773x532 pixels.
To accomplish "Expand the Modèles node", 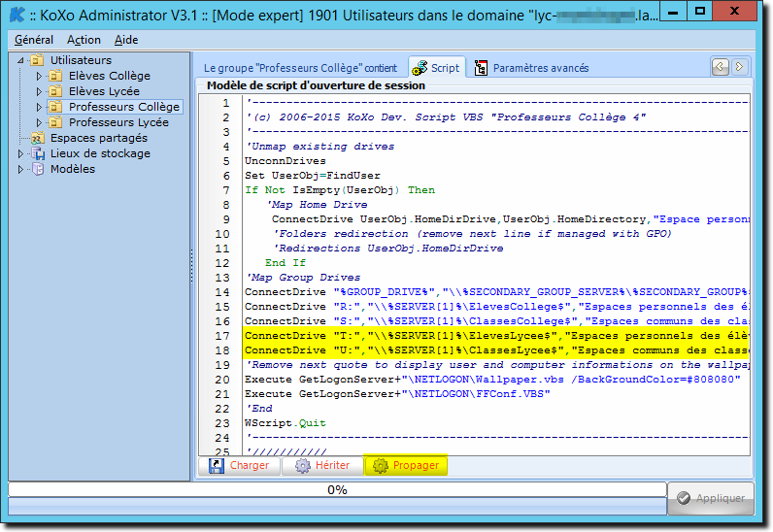I will (20, 169).
